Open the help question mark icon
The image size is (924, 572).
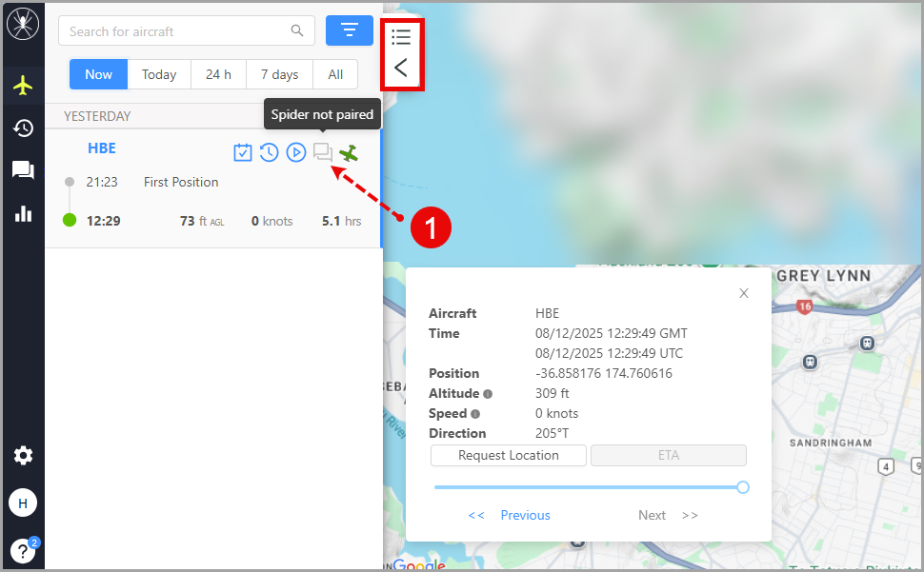(22, 551)
